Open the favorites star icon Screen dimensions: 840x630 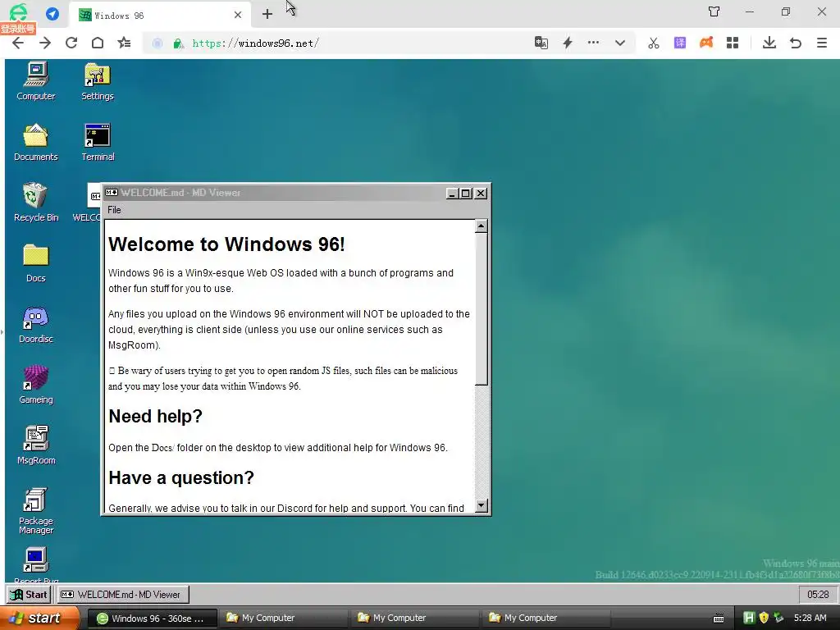(125, 43)
